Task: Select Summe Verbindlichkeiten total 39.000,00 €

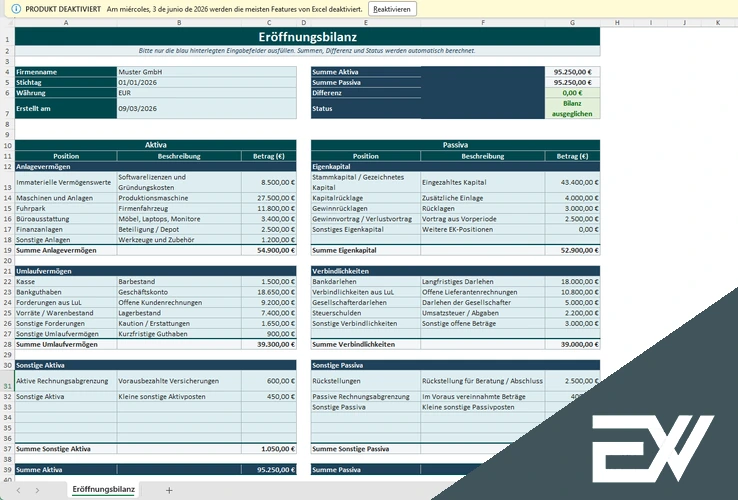Action: coord(572,344)
